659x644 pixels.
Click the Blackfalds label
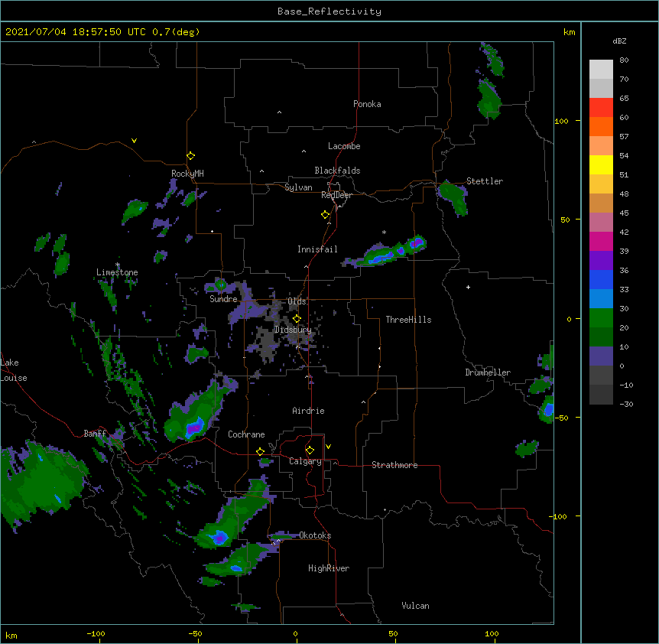click(337, 171)
